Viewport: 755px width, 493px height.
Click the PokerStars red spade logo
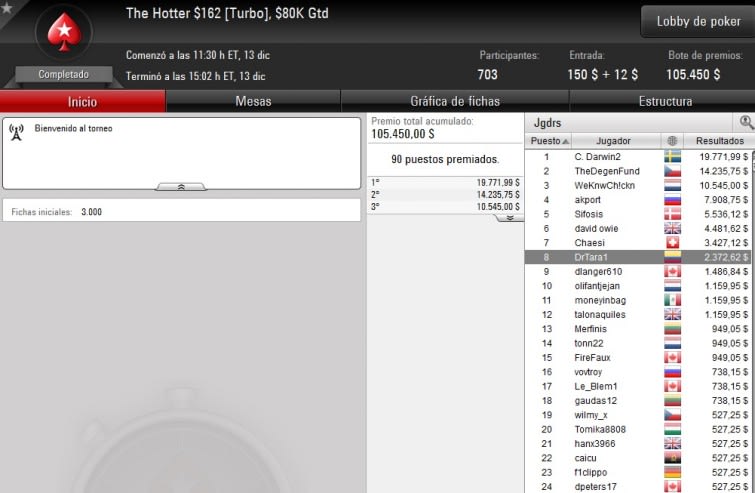64,32
